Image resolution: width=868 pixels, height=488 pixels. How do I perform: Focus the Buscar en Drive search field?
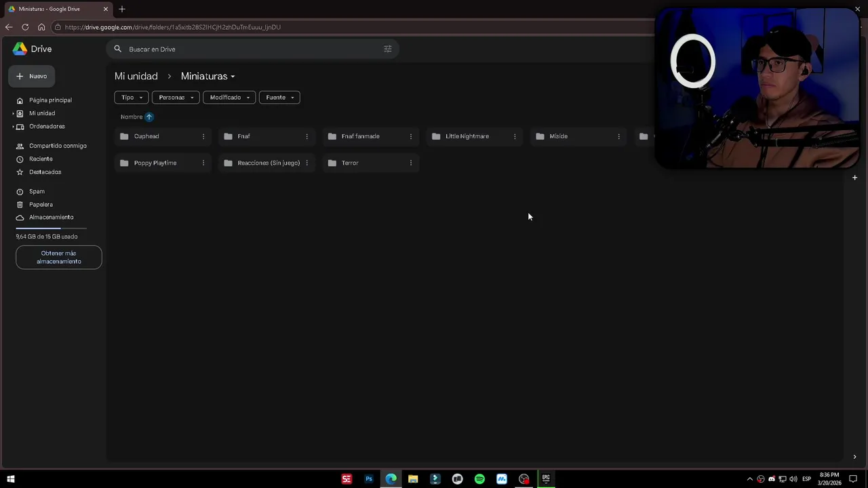(x=251, y=49)
